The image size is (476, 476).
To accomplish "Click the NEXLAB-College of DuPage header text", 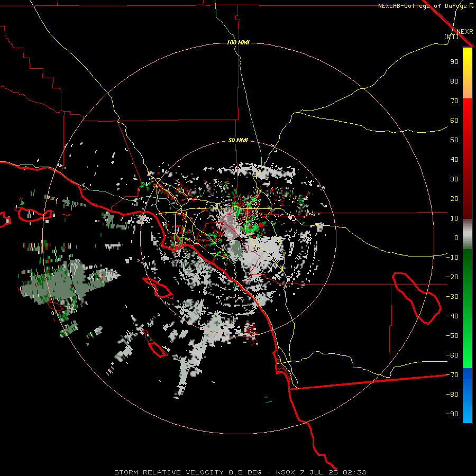I will point(425,6).
